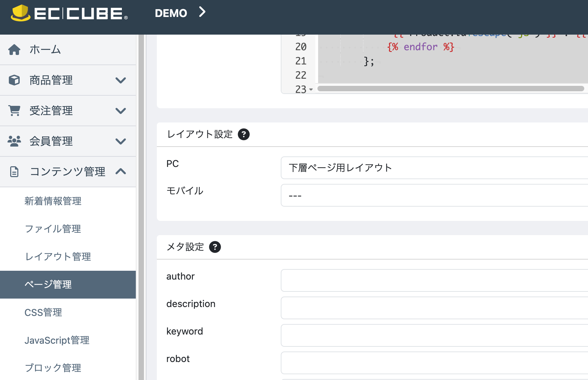Click the モバイル field label

pyautogui.click(x=185, y=191)
